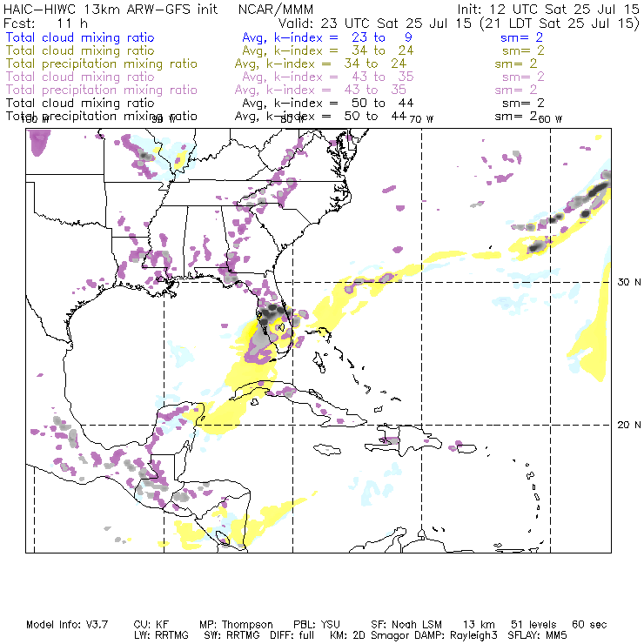Click the black cloud row '50 to 44' k-index
Image resolution: width=644 pixels, height=644 pixels.
[382, 103]
